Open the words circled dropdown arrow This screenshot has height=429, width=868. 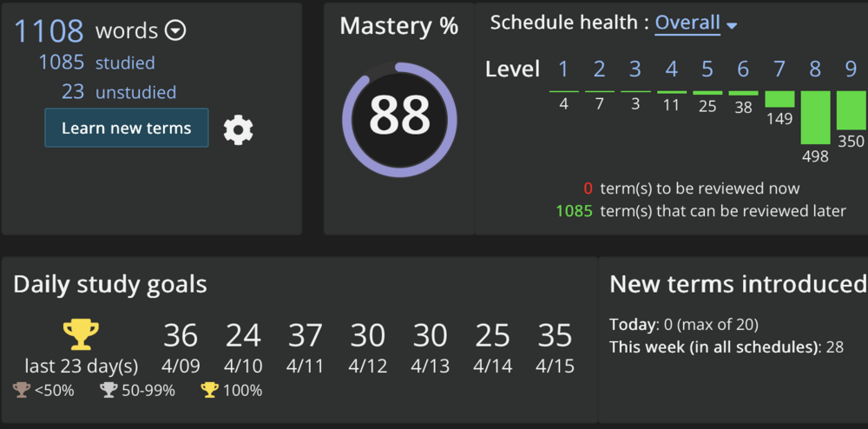175,31
